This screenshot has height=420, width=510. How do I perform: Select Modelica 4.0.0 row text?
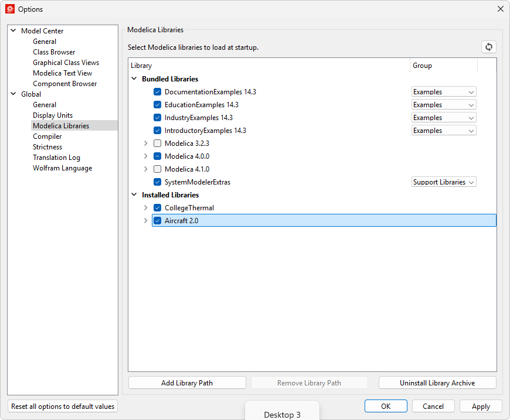point(187,156)
